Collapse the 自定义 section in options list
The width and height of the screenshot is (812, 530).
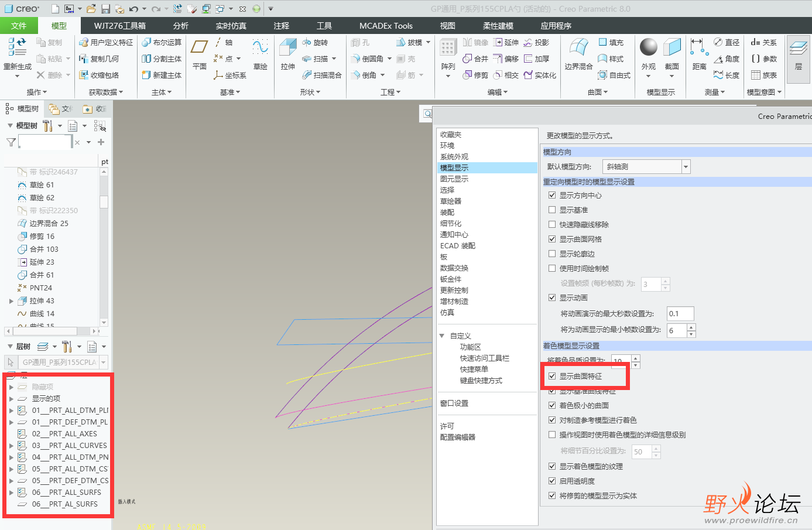442,336
